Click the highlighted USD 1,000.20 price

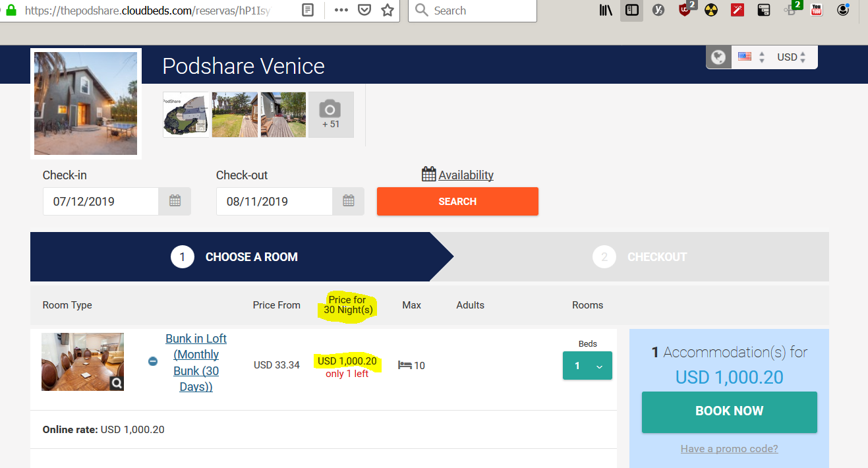[x=347, y=361]
